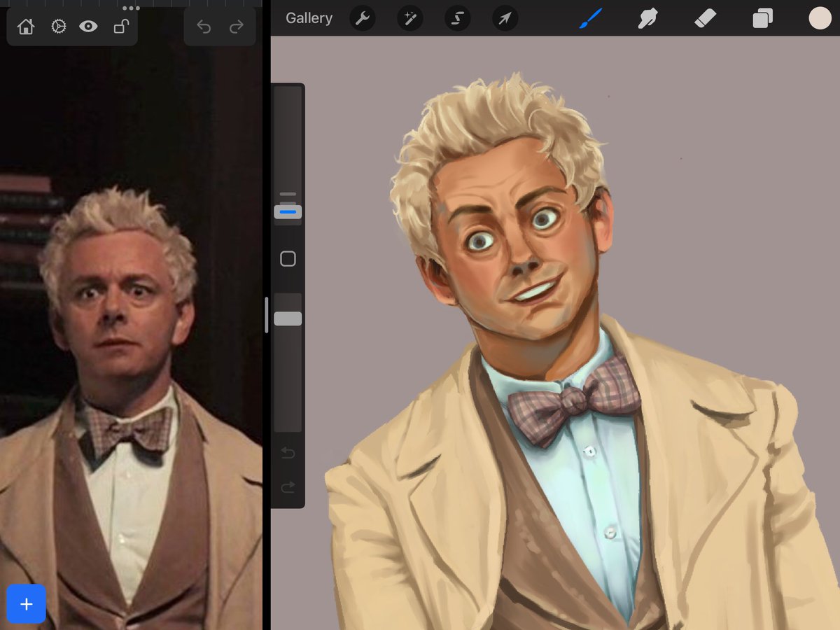Select the Brush tool
Image resolution: width=840 pixels, height=630 pixels.
click(x=590, y=18)
